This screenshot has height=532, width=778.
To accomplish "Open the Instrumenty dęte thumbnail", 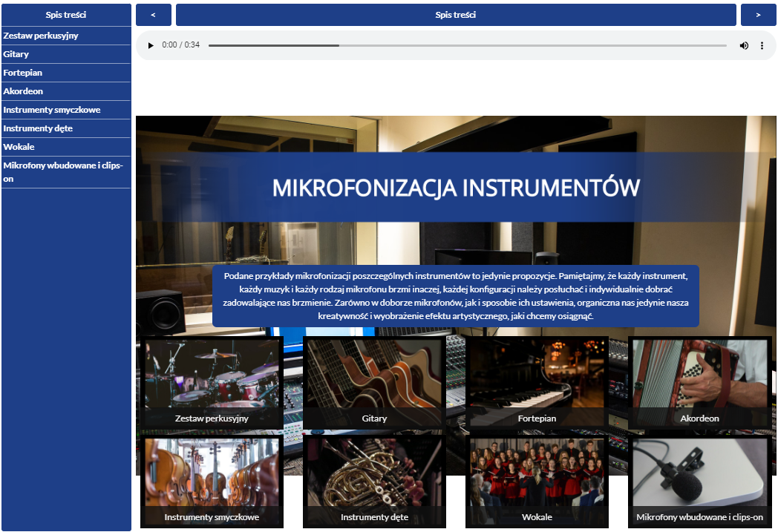I will [374, 481].
